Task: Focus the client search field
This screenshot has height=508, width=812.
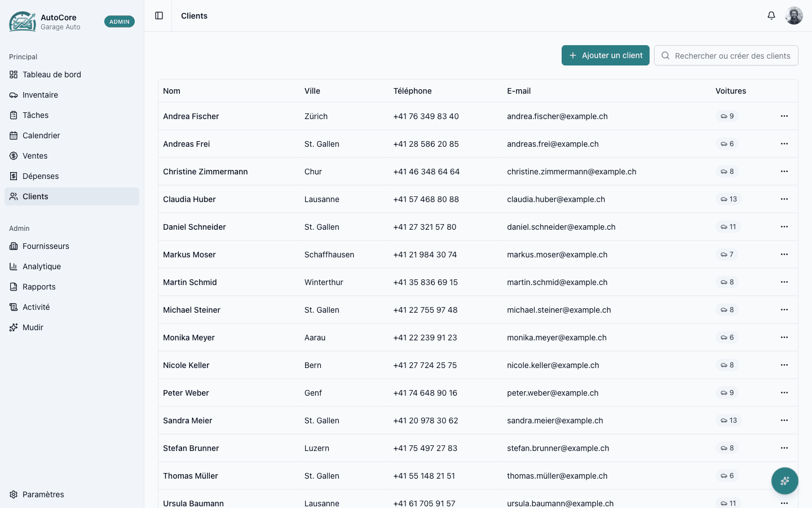Action: coord(731,56)
